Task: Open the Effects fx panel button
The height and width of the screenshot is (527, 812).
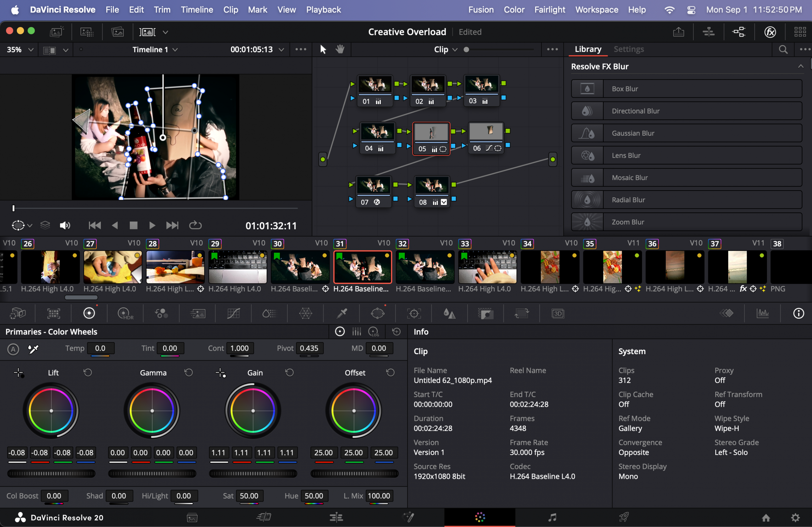Action: 770,32
